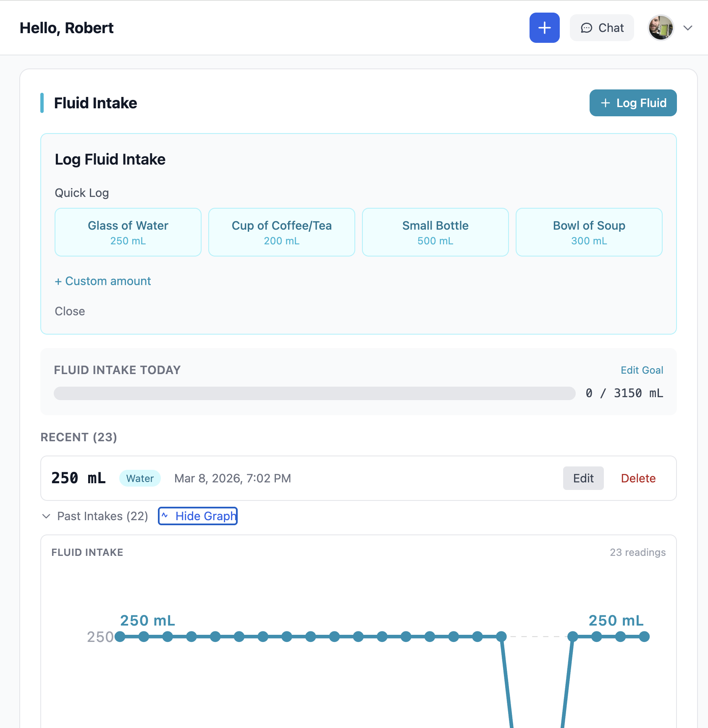708x728 pixels.
Task: Click the fluid intake progress bar
Action: click(x=315, y=393)
